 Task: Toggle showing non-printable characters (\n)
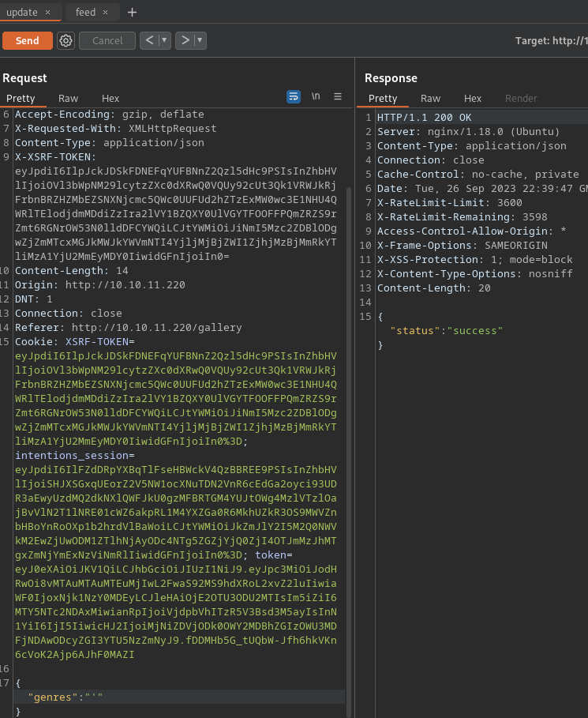tap(316, 96)
